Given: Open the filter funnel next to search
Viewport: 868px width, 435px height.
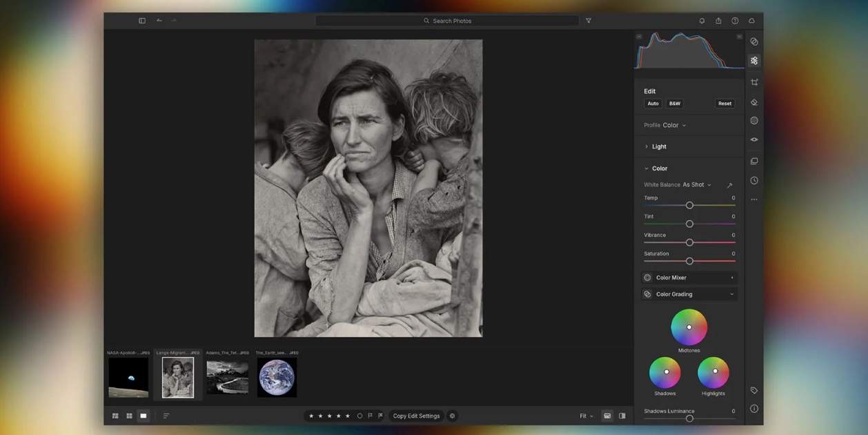Looking at the screenshot, I should point(589,21).
